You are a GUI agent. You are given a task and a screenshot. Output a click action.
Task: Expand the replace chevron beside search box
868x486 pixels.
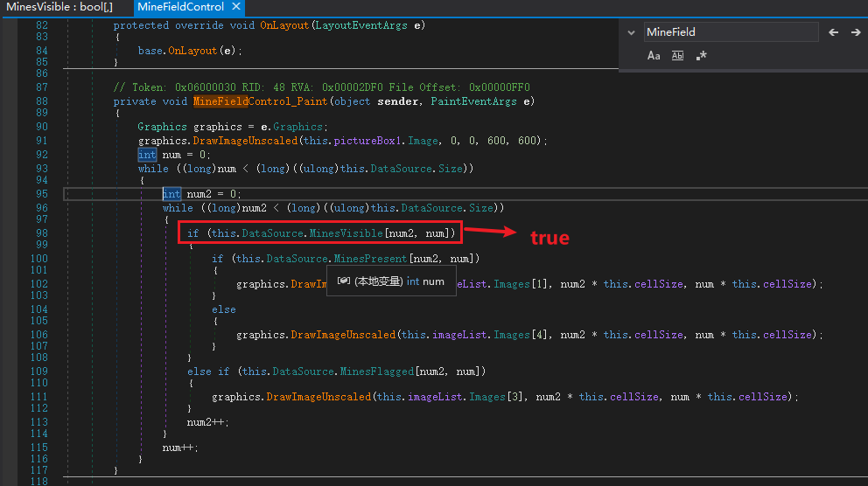click(x=632, y=32)
